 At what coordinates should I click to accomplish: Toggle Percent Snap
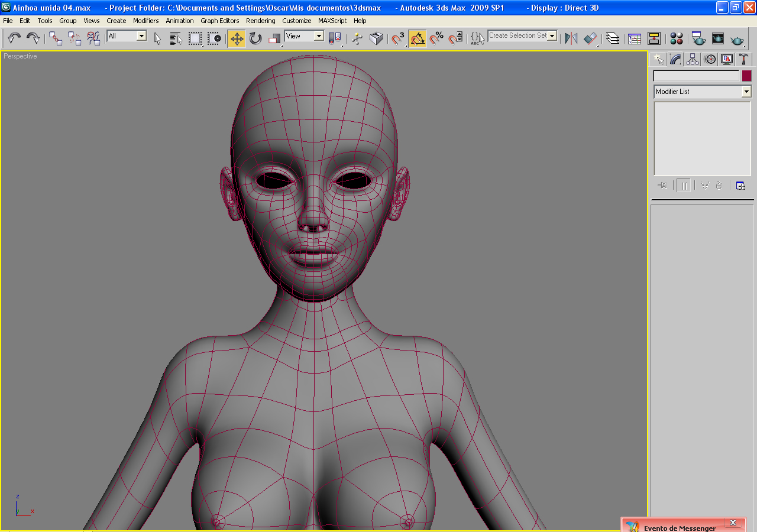coord(436,38)
